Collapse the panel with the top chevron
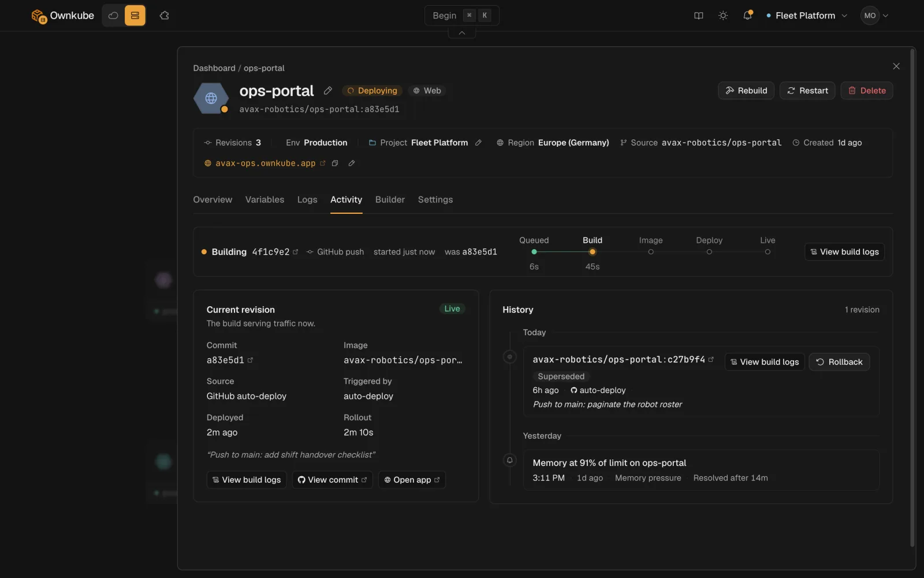924x578 pixels. coord(462,33)
